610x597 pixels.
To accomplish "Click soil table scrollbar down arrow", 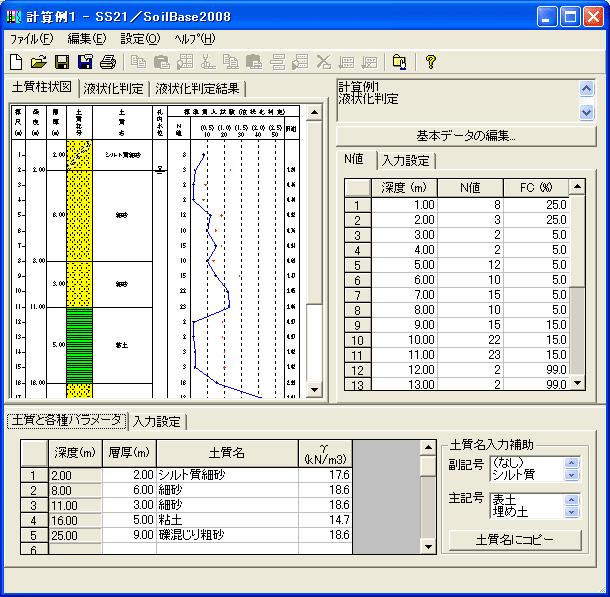I will coord(428,546).
